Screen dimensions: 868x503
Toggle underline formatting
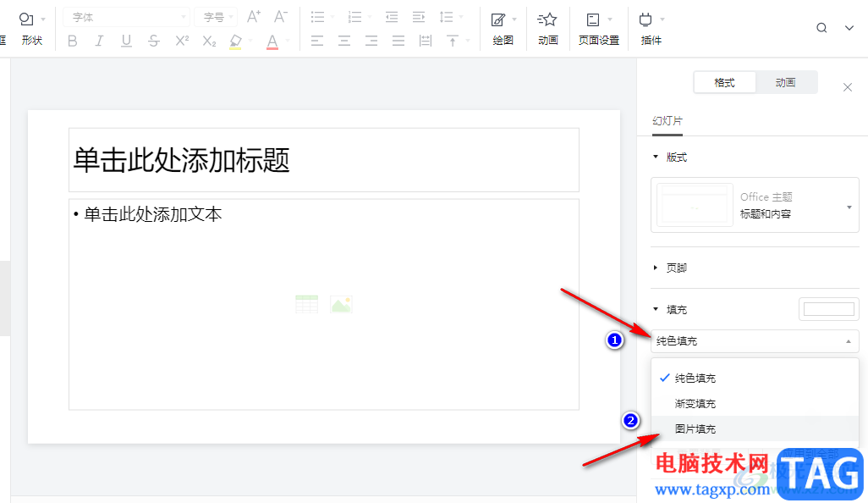(x=126, y=41)
